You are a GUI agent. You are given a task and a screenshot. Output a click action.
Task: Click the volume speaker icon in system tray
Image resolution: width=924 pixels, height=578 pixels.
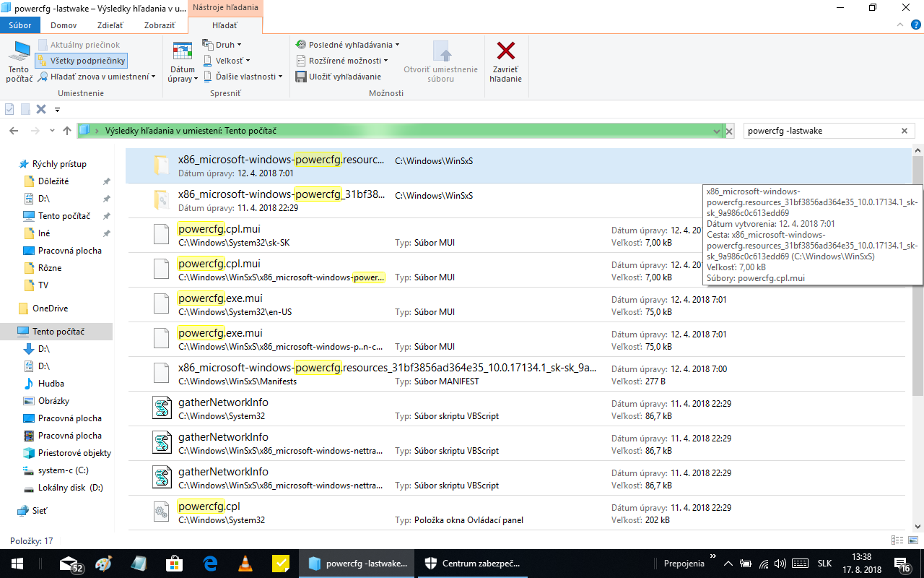[780, 564]
